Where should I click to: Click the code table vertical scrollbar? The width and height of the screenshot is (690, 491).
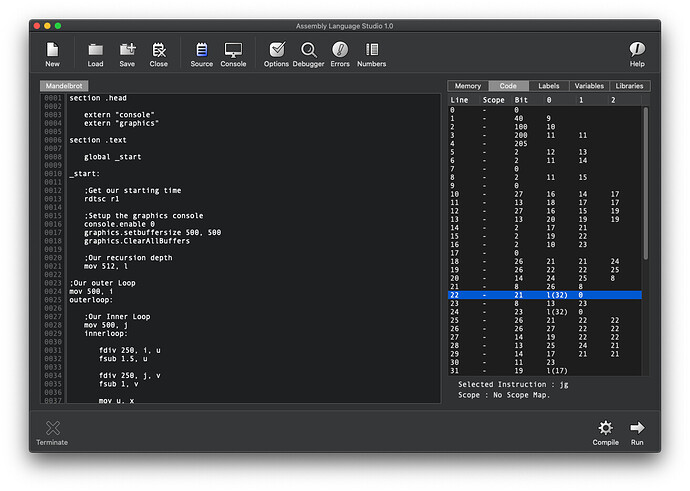point(646,183)
